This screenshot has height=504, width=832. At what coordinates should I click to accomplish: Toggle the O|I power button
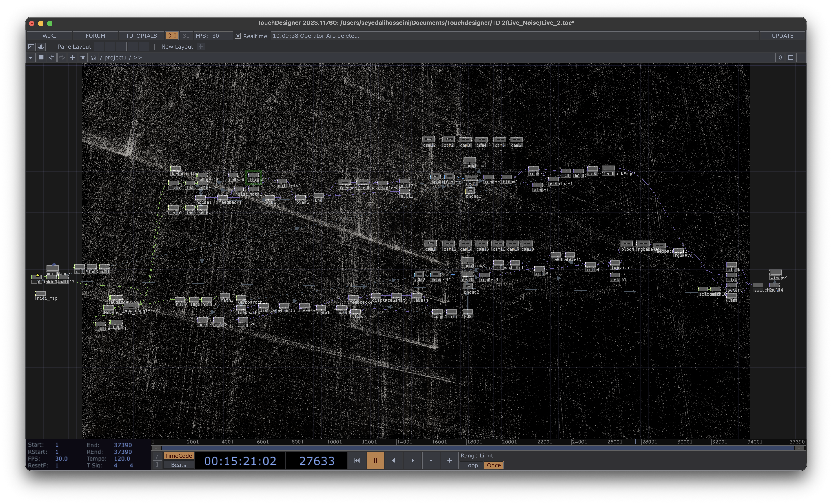172,36
